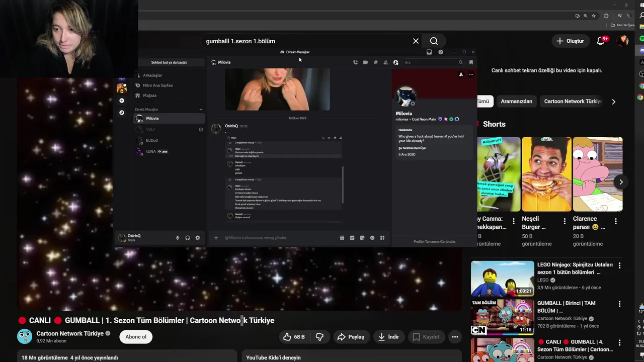
Task: Clear the YouTube search field
Action: (x=416, y=41)
